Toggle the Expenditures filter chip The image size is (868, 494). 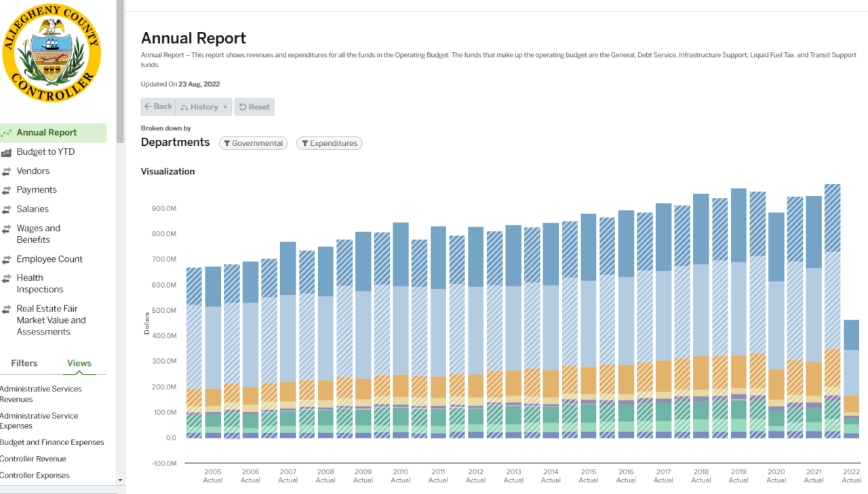pos(329,143)
